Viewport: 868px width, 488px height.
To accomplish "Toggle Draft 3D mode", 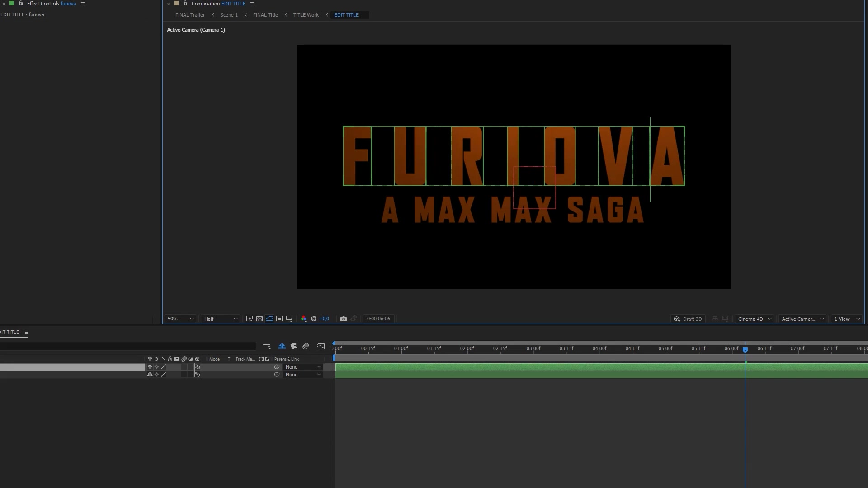I will (x=688, y=319).
